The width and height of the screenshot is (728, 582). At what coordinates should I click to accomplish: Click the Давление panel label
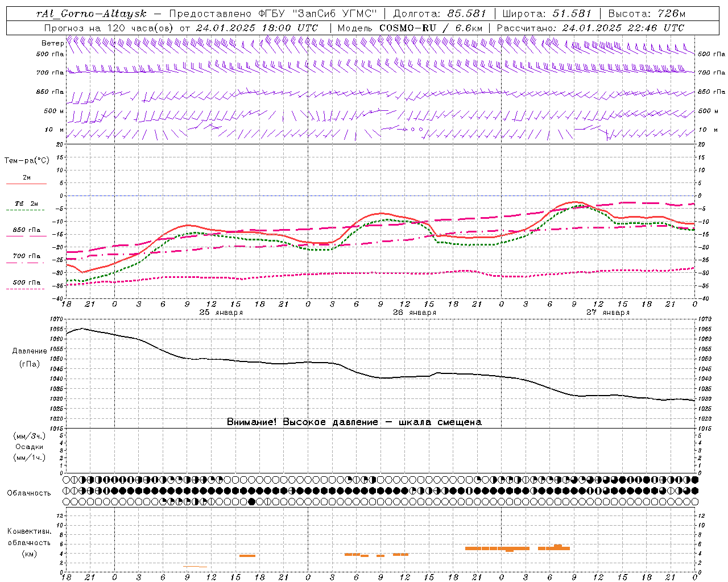coord(30,351)
